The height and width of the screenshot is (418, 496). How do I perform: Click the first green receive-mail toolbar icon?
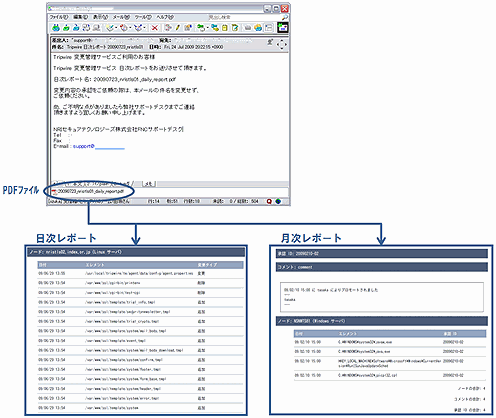click(56, 28)
